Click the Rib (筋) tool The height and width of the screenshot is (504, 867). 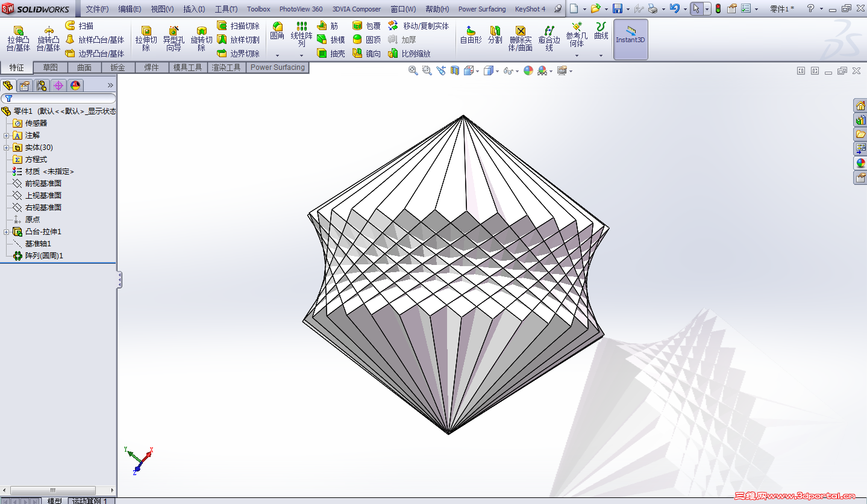coord(327,26)
